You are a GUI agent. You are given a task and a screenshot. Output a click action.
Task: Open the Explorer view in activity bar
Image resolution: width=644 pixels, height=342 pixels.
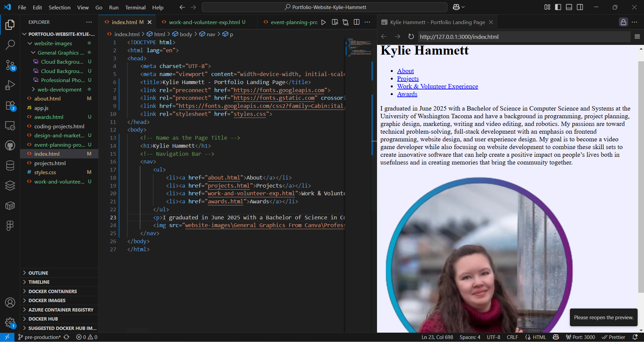point(10,25)
